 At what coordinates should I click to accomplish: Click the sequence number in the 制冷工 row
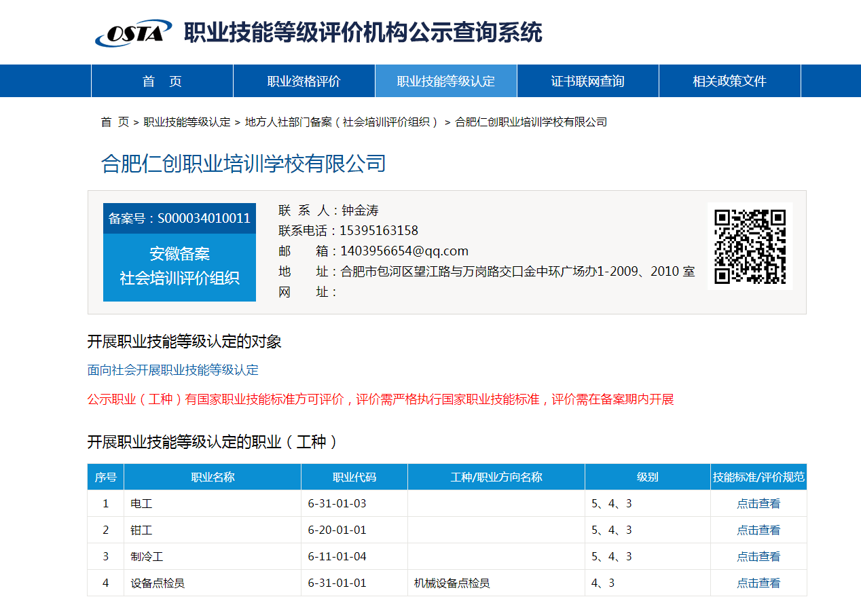(x=106, y=557)
